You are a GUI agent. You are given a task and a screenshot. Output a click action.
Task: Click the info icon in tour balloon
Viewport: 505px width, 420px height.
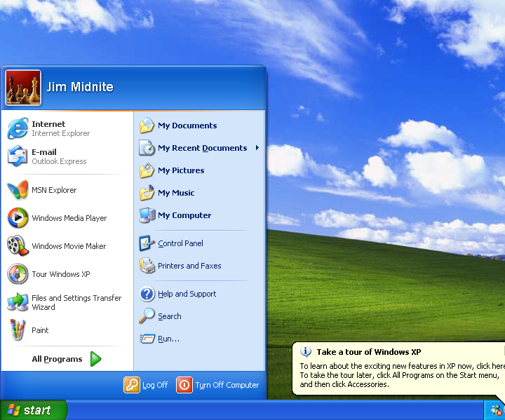[x=306, y=352]
